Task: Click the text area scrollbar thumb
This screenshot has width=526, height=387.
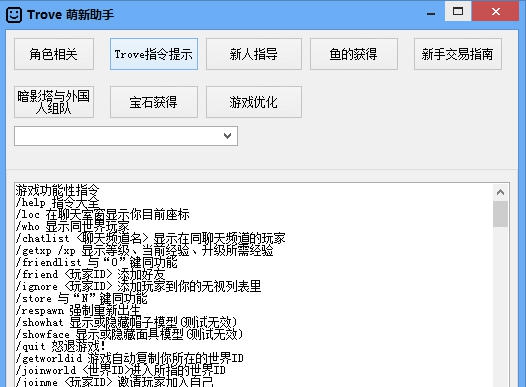Action: click(x=500, y=214)
